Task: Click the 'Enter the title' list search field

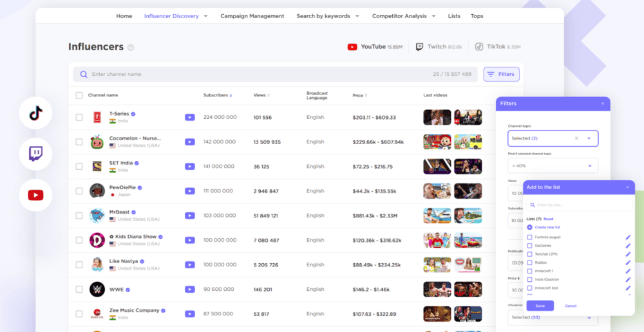Action: click(x=580, y=205)
